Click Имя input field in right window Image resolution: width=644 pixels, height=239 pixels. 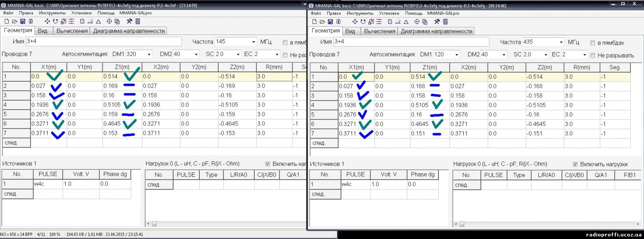pos(411,42)
